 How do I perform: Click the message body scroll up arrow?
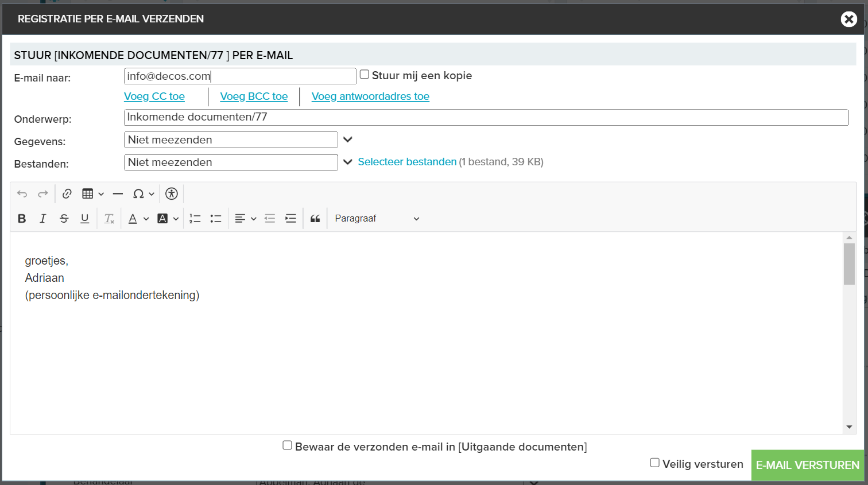point(849,237)
